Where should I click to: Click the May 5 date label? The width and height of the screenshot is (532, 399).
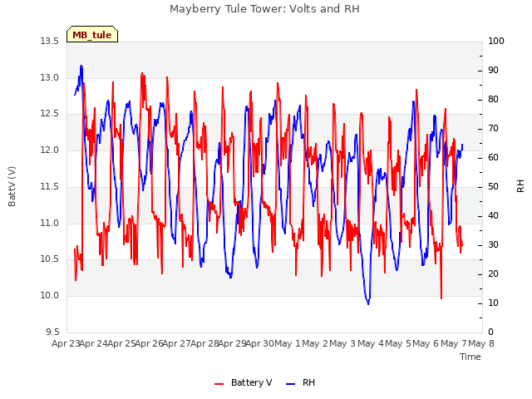tap(398, 344)
